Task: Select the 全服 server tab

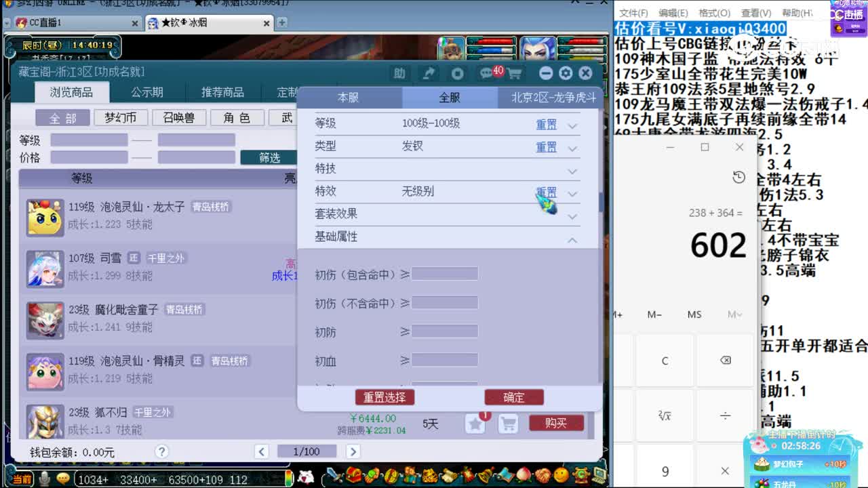Action: (450, 98)
